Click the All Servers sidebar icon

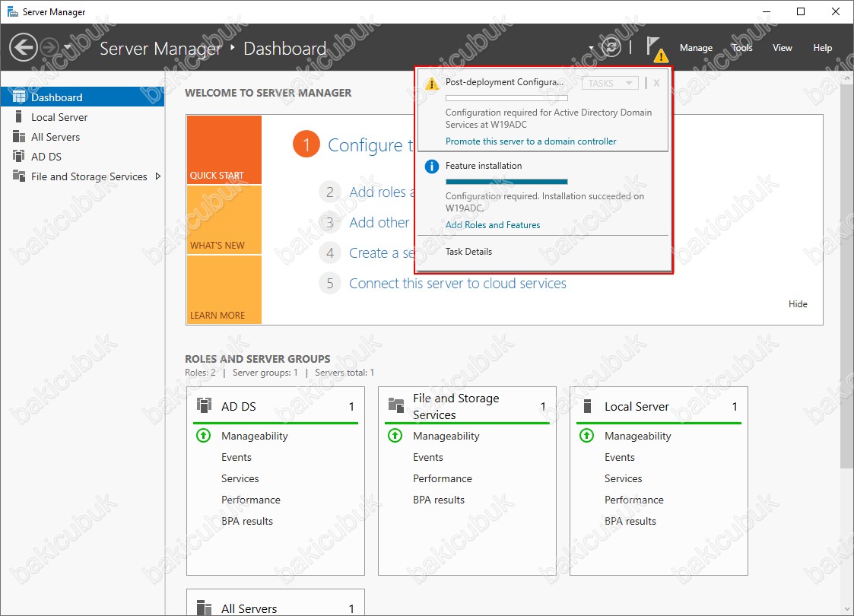19,137
